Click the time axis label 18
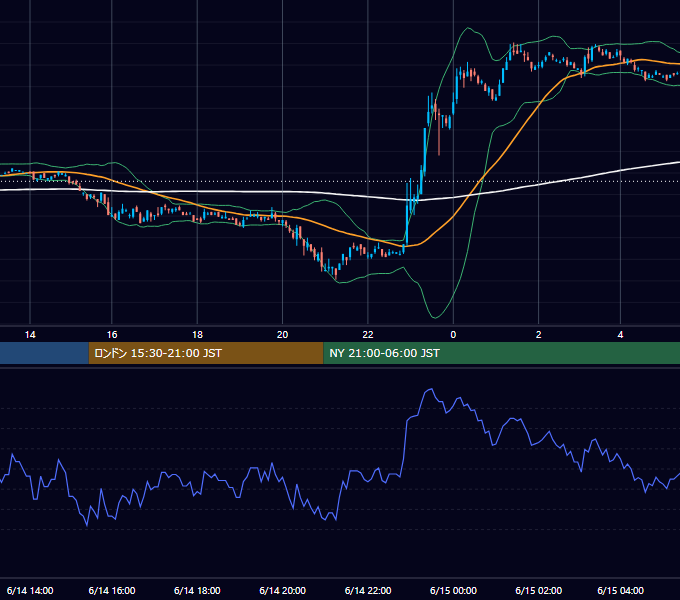This screenshot has height=600, width=680. coord(197,335)
